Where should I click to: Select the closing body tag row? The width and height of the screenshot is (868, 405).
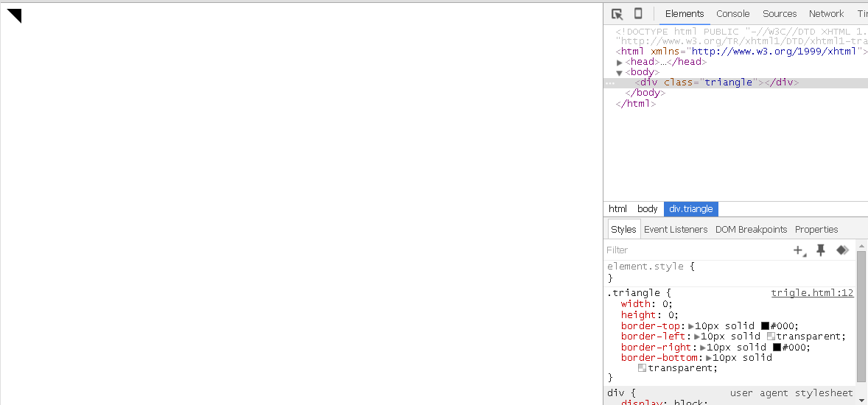[x=645, y=93]
